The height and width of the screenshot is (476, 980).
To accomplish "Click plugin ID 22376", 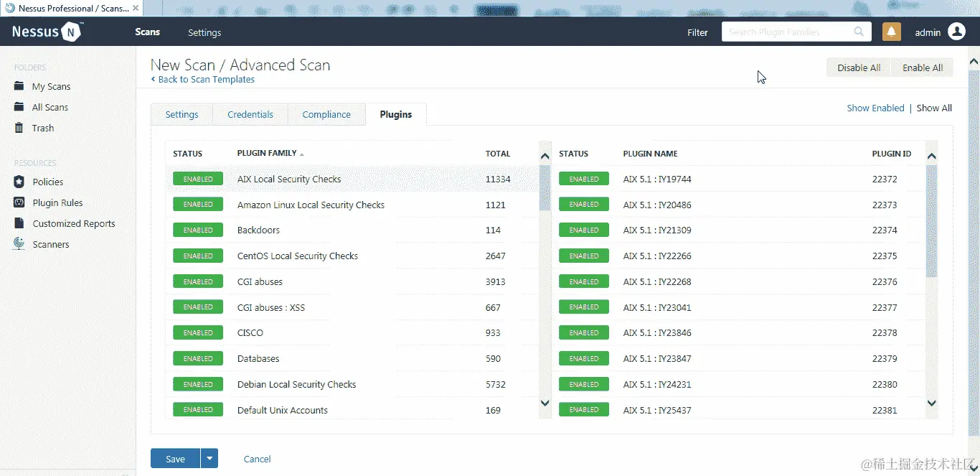I will (885, 281).
